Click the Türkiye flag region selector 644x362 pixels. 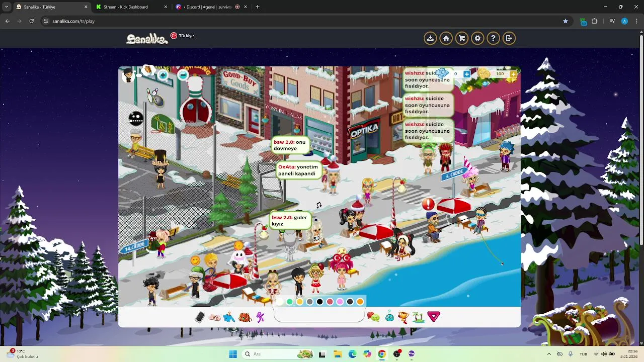click(182, 36)
